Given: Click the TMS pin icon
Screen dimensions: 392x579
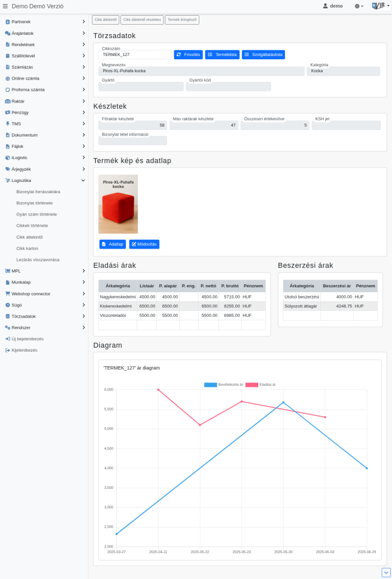Looking at the screenshot, I should tap(7, 124).
